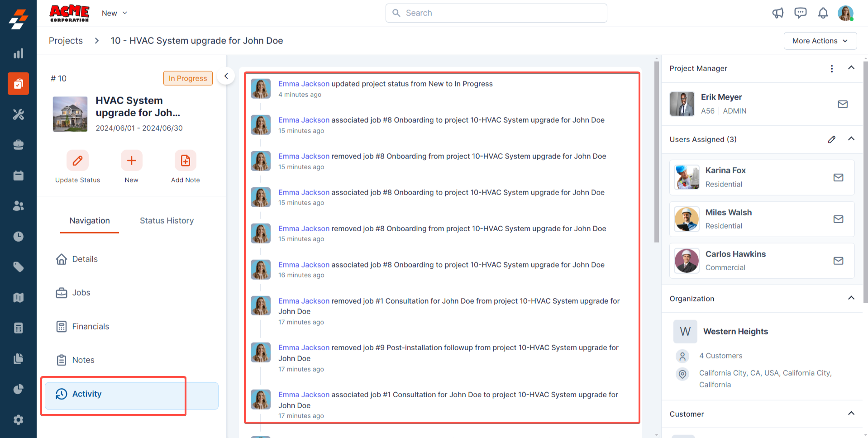The image size is (868, 438).
Task: Click Miles Walsh's profile photo
Action: tap(687, 219)
